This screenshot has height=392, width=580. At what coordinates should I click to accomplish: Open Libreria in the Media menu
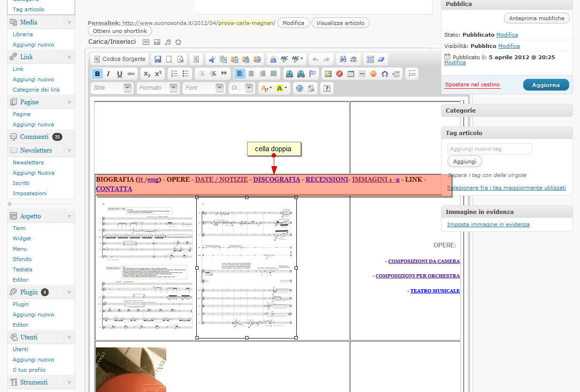pos(23,34)
